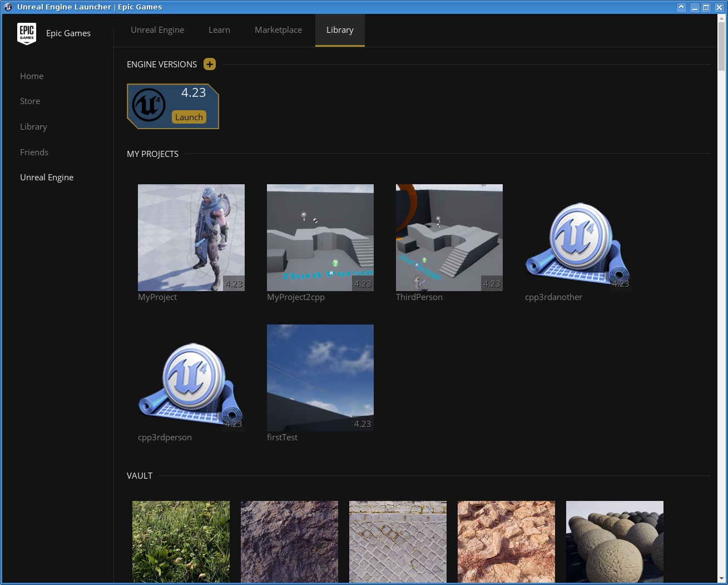The width and height of the screenshot is (728, 585).
Task: Go to Home in the sidebar
Action: tap(32, 76)
